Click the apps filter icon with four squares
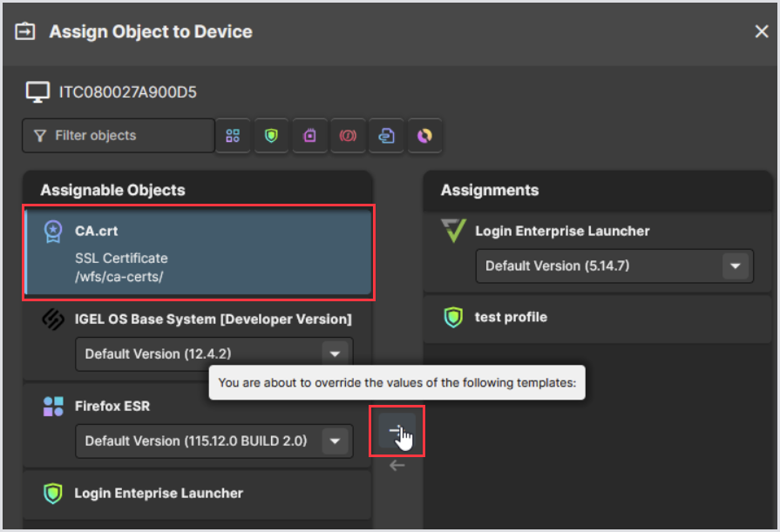This screenshot has height=532, width=780. (x=233, y=136)
